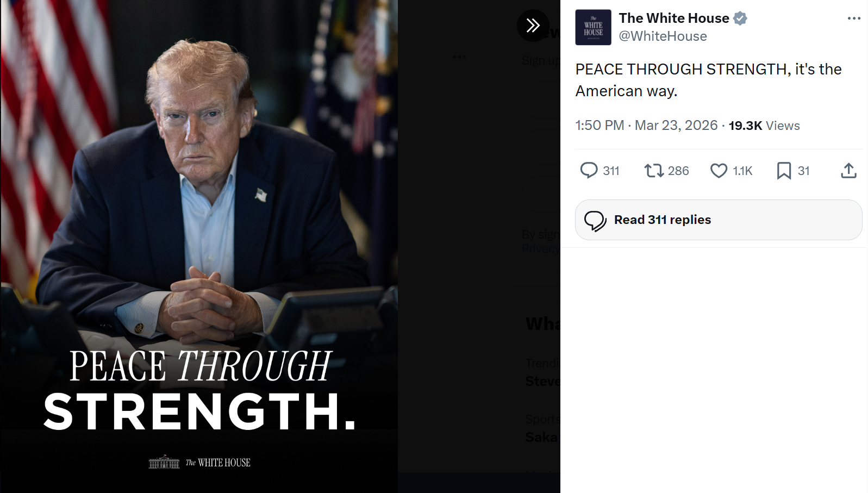Open the @WhiteHouse handle link

coord(663,36)
